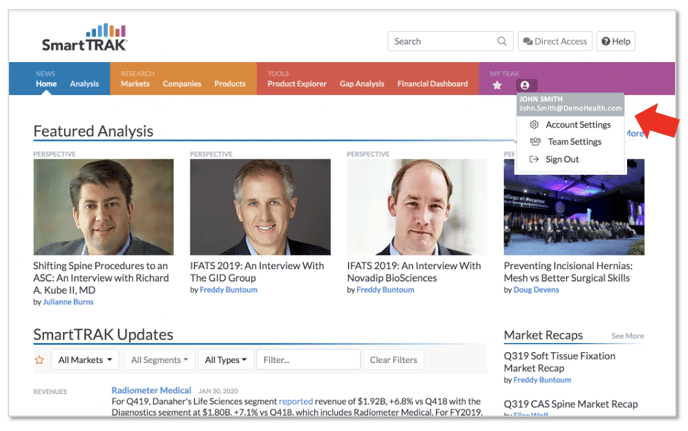Click the Filter text field
Screen dimensions: 688x431
point(308,360)
